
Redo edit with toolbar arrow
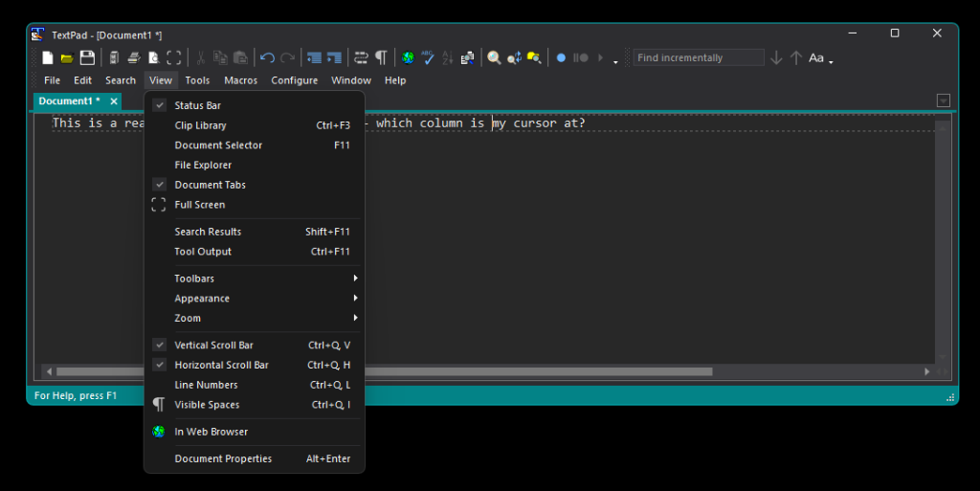(x=287, y=57)
